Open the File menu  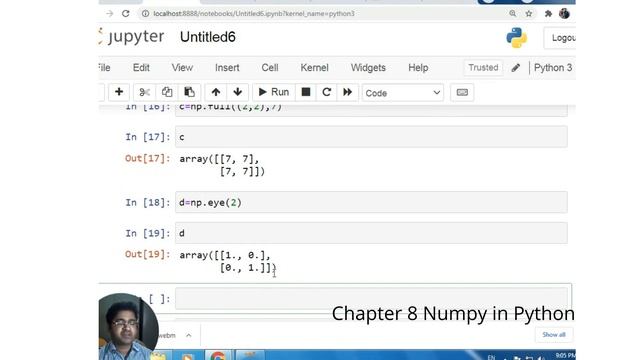(x=104, y=68)
